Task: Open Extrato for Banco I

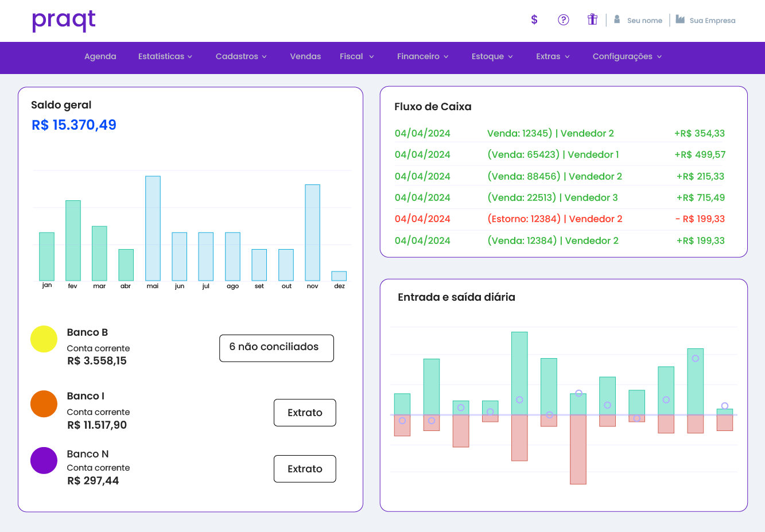Action: click(305, 413)
